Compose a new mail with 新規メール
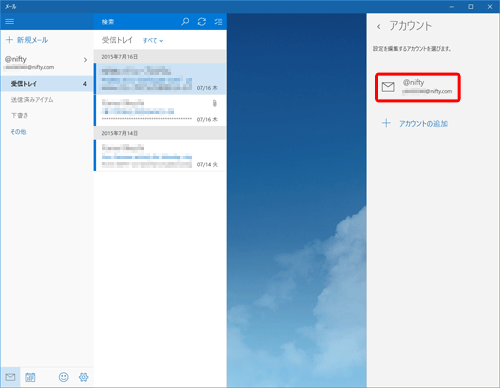 pyautogui.click(x=27, y=40)
